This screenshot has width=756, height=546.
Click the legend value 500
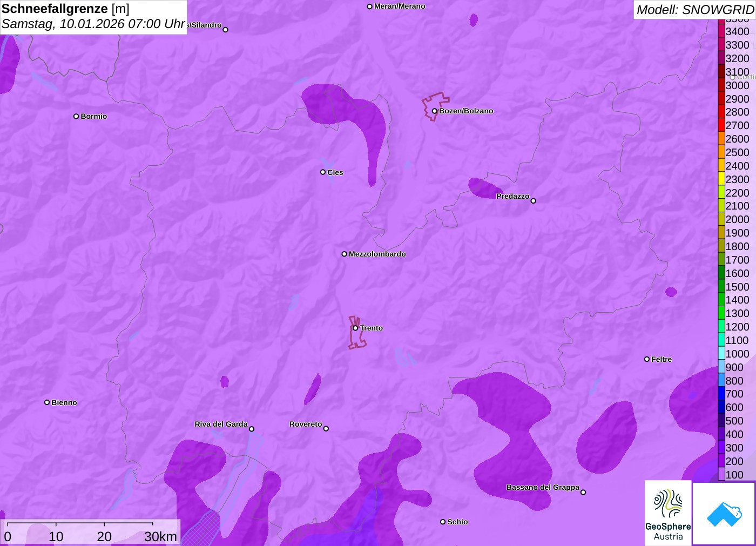(x=734, y=421)
